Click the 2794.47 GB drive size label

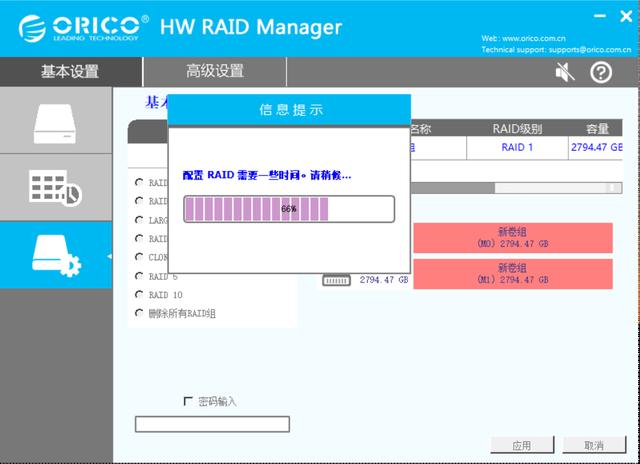(x=384, y=280)
